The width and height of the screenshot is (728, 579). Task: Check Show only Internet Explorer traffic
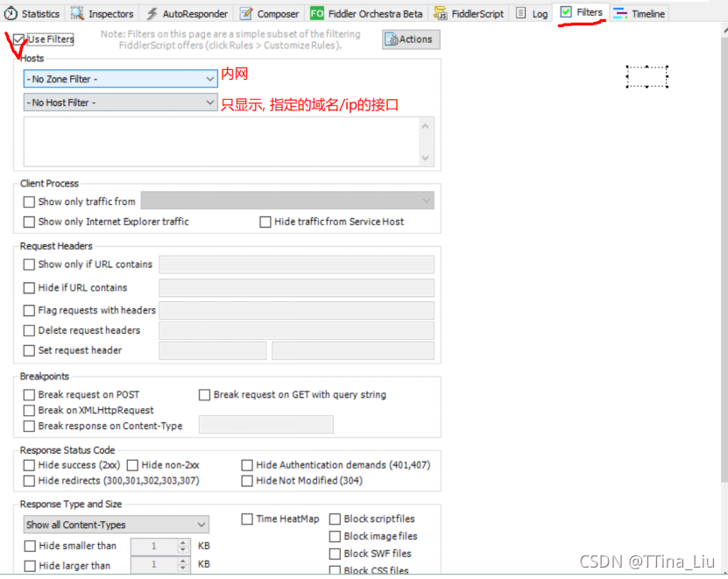coord(29,222)
